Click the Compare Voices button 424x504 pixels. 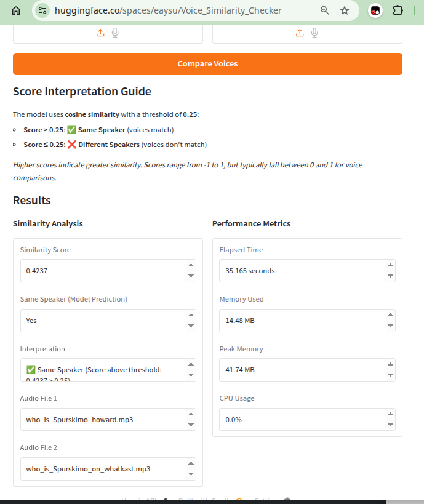pos(207,64)
